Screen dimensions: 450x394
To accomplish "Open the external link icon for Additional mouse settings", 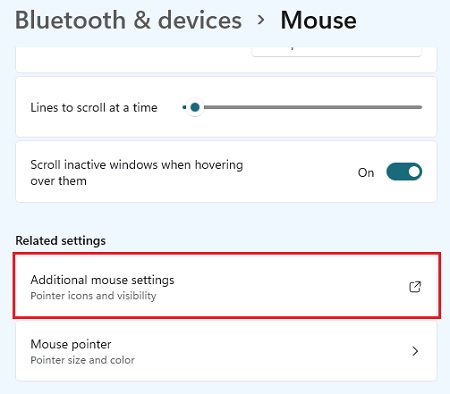I will coord(415,287).
